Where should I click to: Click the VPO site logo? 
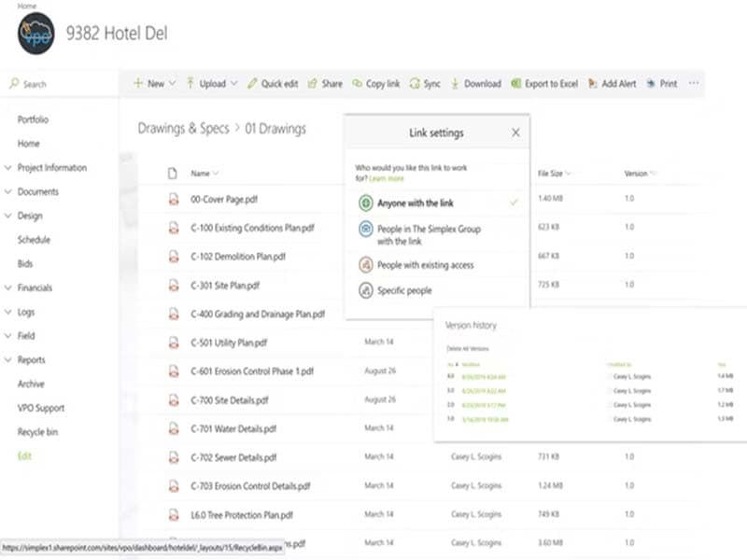pos(35,35)
